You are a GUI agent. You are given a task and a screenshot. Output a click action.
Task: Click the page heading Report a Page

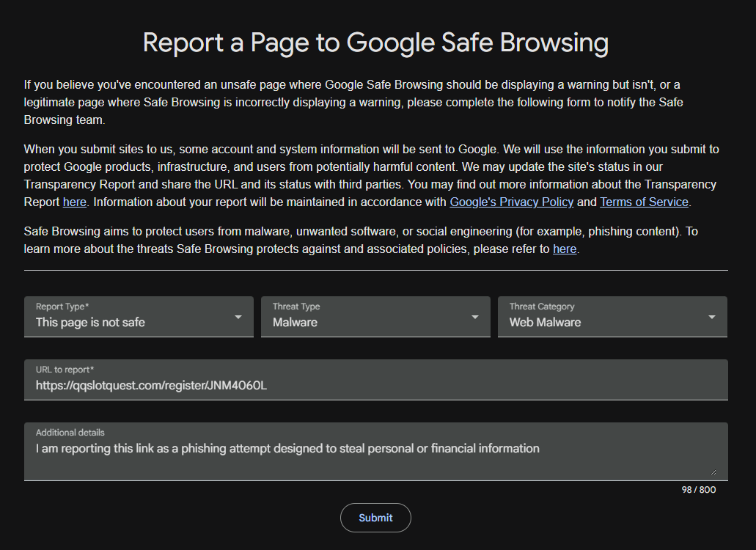pyautogui.click(x=375, y=43)
